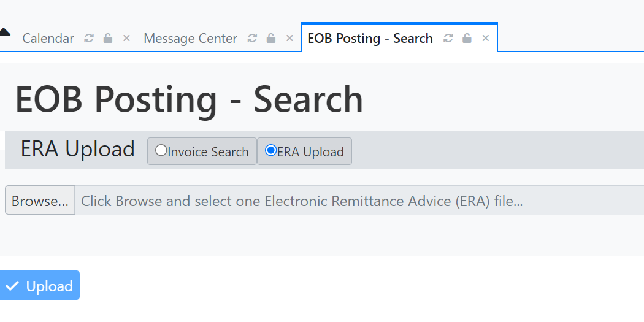Refresh the Message Center tab
Viewport: 644px width, 322px height.
(x=252, y=39)
